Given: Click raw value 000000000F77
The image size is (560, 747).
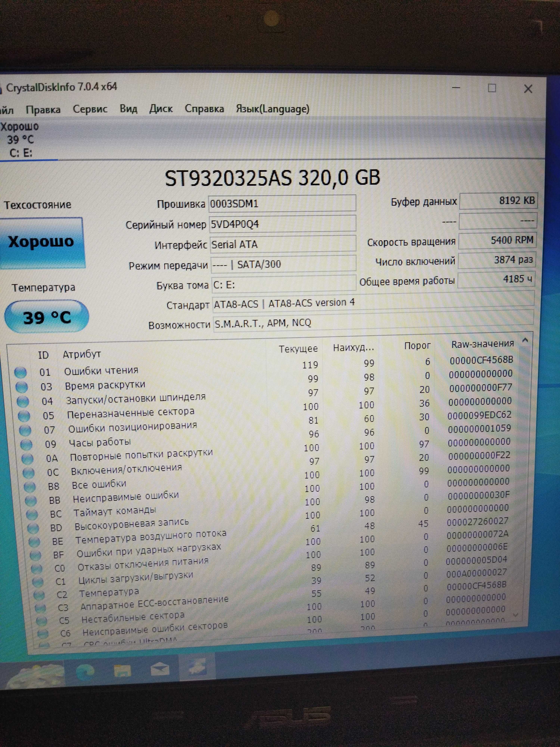Looking at the screenshot, I should click(481, 388).
